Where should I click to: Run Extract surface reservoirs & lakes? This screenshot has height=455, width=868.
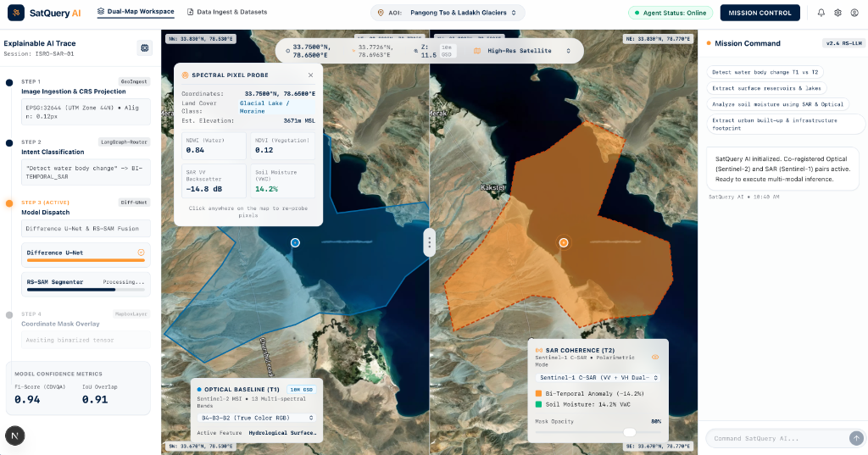pyautogui.click(x=766, y=88)
